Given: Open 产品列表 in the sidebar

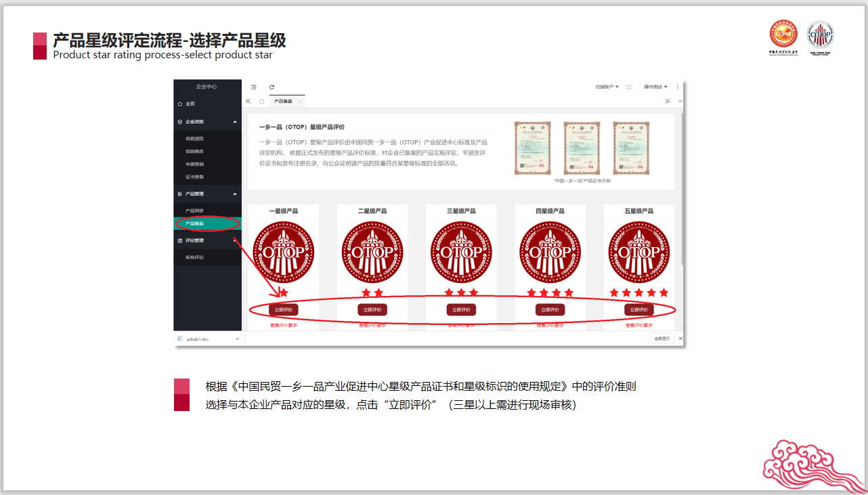Looking at the screenshot, I should pos(195,211).
